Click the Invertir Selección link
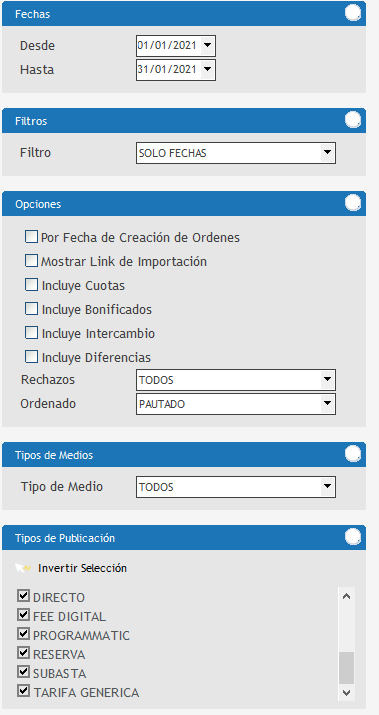 [x=83, y=568]
